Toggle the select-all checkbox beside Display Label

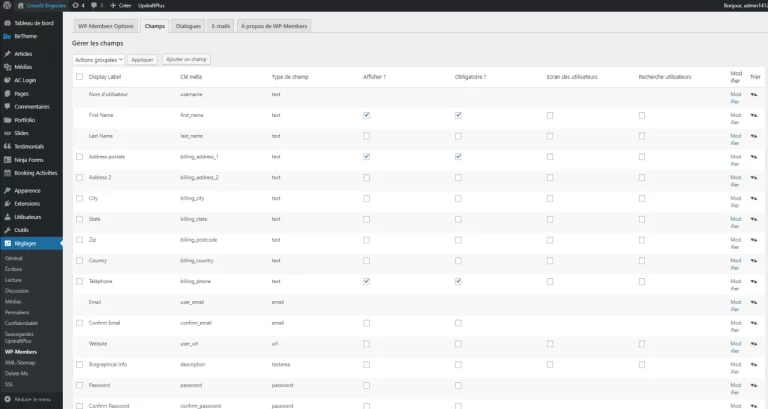tap(79, 77)
